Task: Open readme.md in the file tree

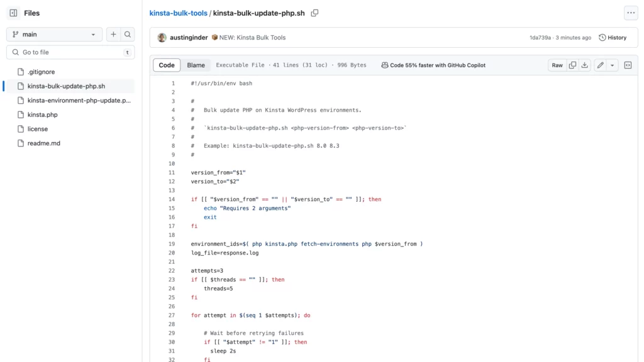Action: pyautogui.click(x=44, y=143)
